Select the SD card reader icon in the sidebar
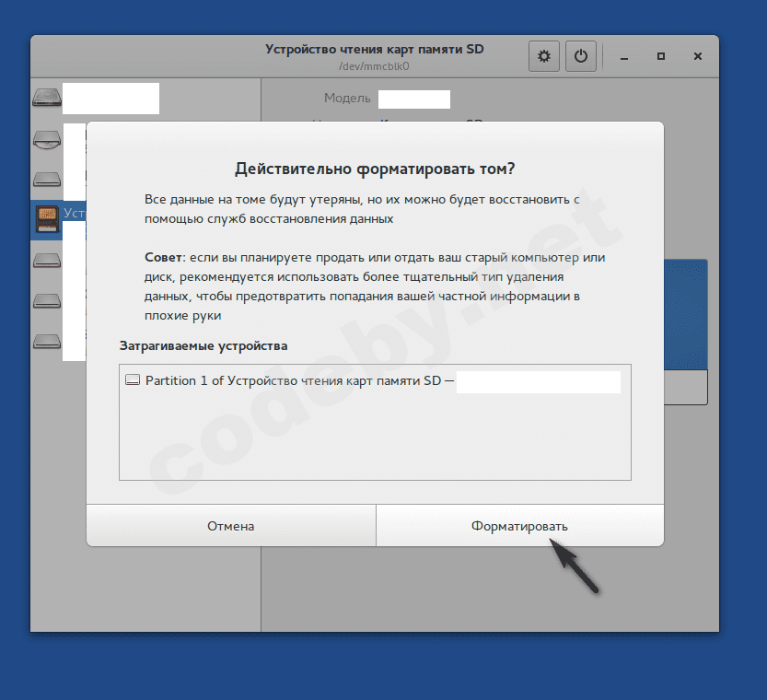 48,219
